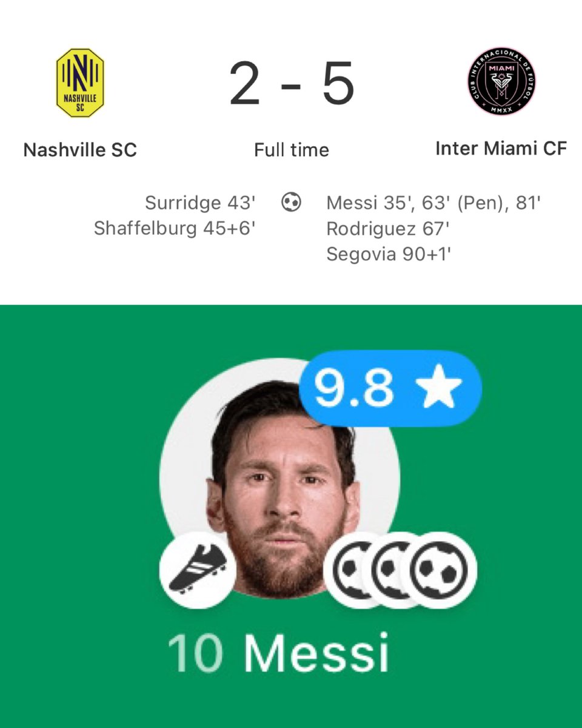
Task: Click the soccer ball goals icon between scorers
Action: coord(292,203)
